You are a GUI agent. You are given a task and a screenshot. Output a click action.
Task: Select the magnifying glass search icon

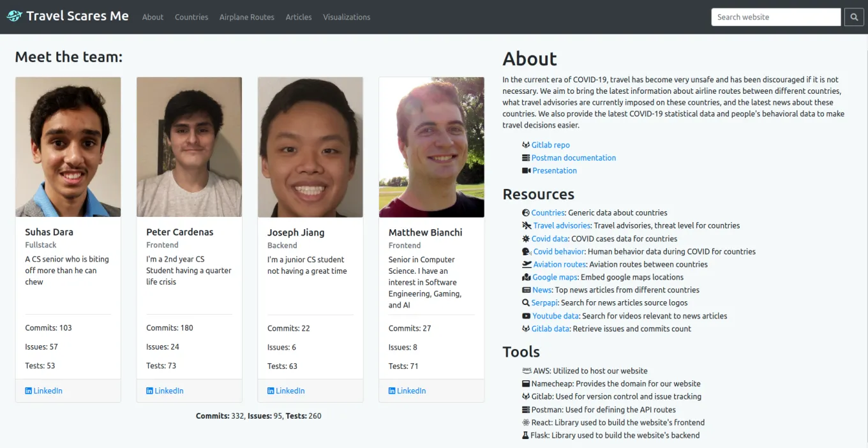(854, 17)
